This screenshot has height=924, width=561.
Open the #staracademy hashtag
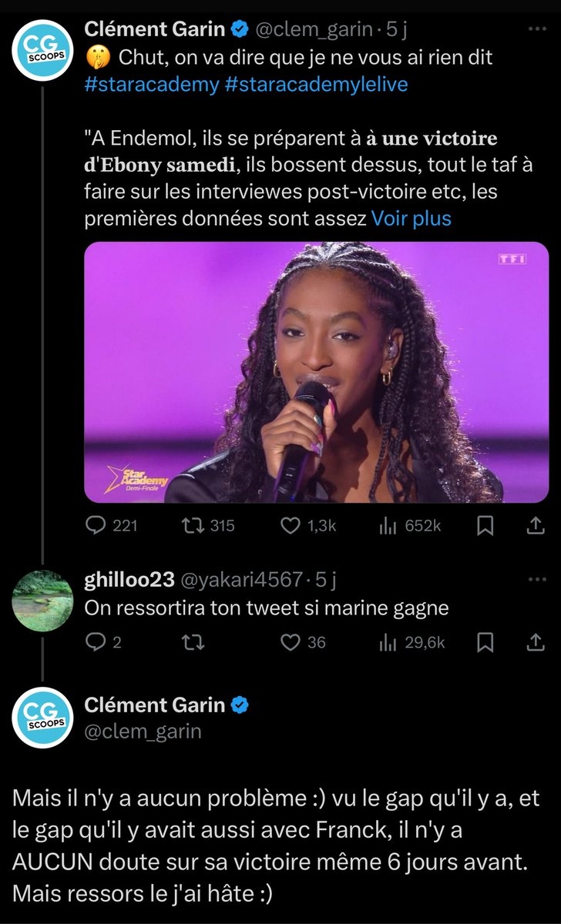coord(151,84)
